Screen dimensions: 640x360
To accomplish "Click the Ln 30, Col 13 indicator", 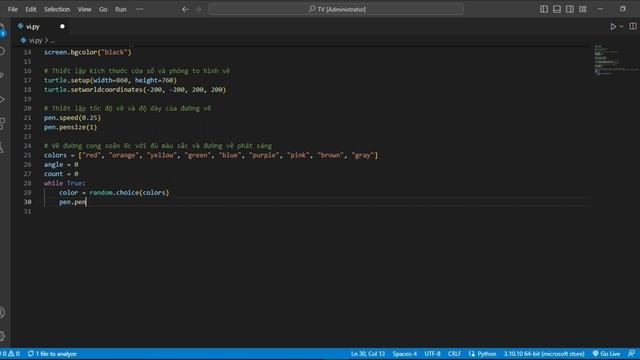I will point(368,354).
